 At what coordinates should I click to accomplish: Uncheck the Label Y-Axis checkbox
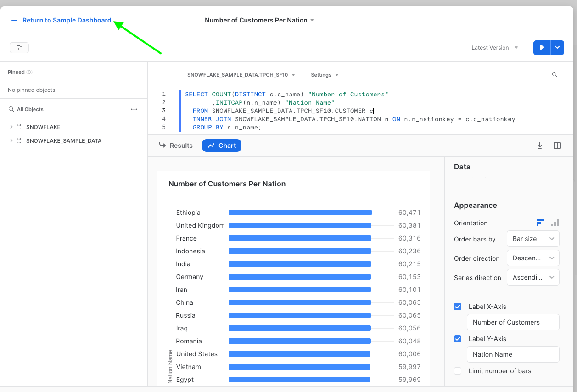coord(458,339)
